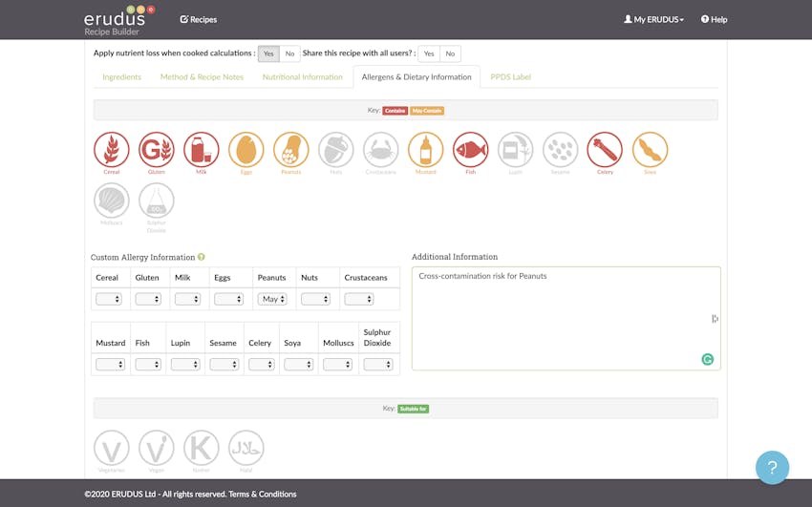Open the Sulphur Dioxide custom allergy dropdown

tap(378, 364)
